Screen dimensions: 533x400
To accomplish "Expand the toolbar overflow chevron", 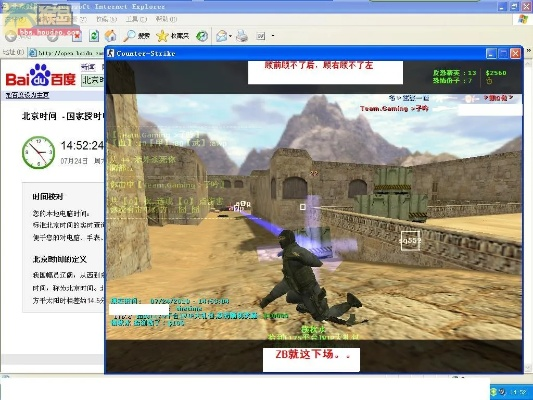I will tap(529, 50).
